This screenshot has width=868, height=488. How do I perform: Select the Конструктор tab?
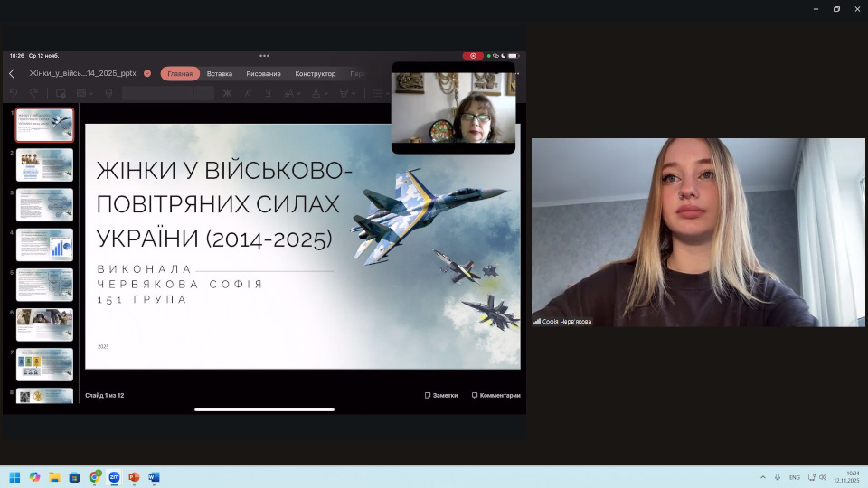click(315, 74)
